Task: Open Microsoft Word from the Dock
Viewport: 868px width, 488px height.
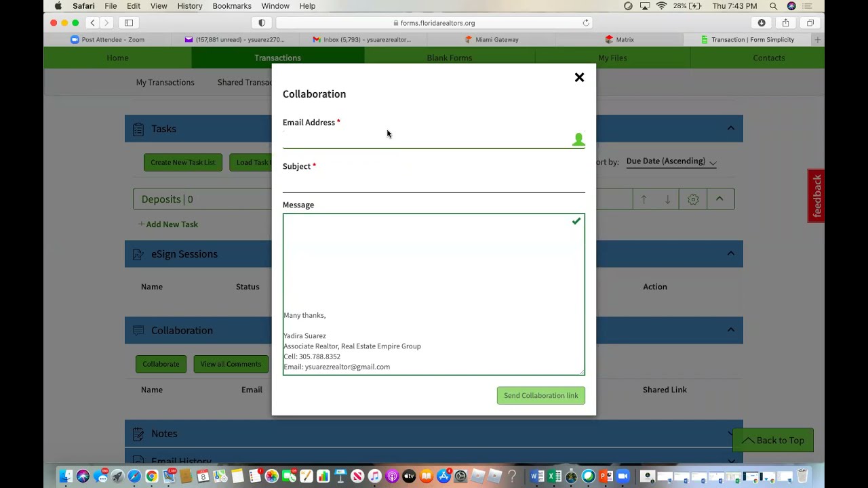Action: click(x=537, y=476)
